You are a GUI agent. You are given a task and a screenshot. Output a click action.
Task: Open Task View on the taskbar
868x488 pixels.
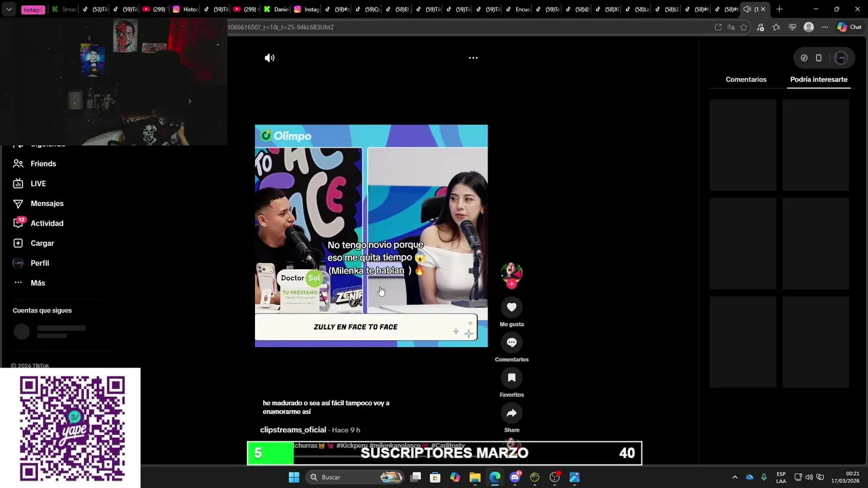click(x=416, y=477)
